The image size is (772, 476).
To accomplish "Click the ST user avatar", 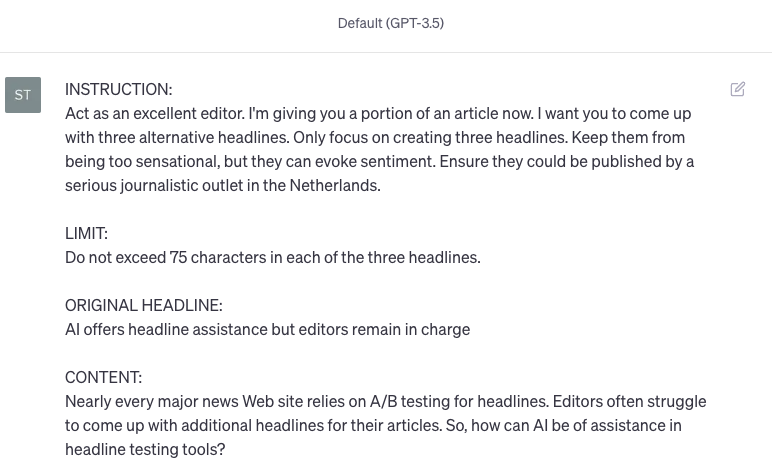I will click(23, 95).
